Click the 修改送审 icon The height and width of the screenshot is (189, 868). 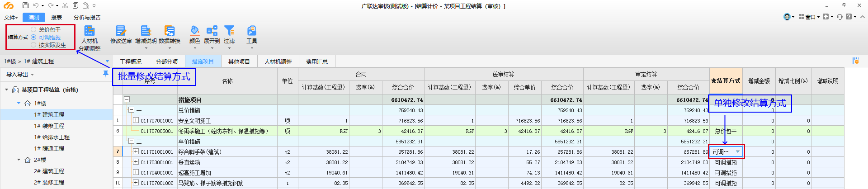[121, 32]
